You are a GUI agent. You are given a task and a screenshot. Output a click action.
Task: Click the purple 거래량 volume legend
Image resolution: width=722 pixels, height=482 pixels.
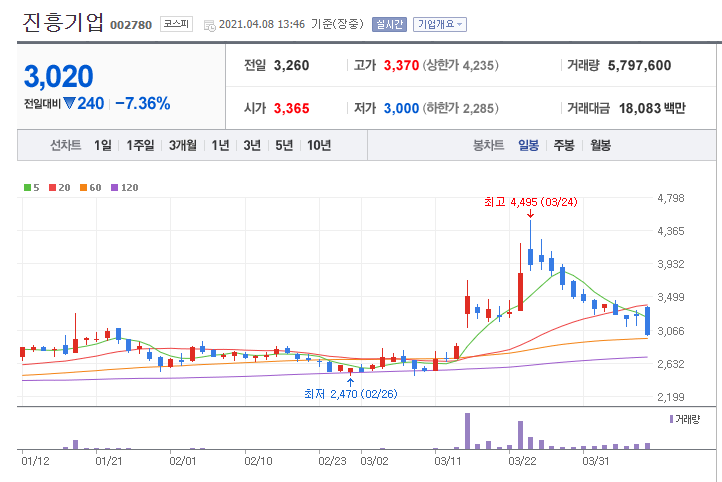tap(685, 419)
